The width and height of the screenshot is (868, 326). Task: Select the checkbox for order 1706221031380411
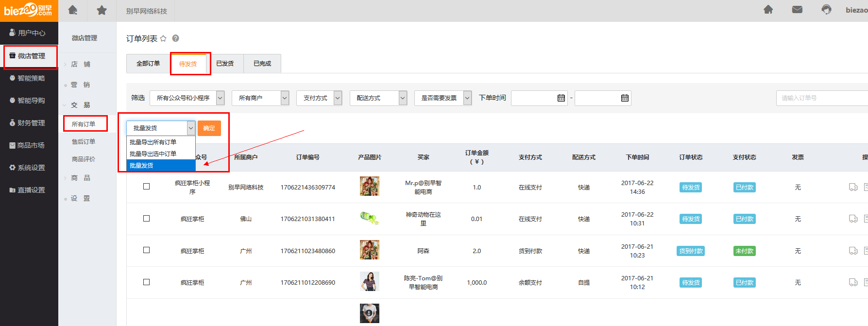pos(146,219)
